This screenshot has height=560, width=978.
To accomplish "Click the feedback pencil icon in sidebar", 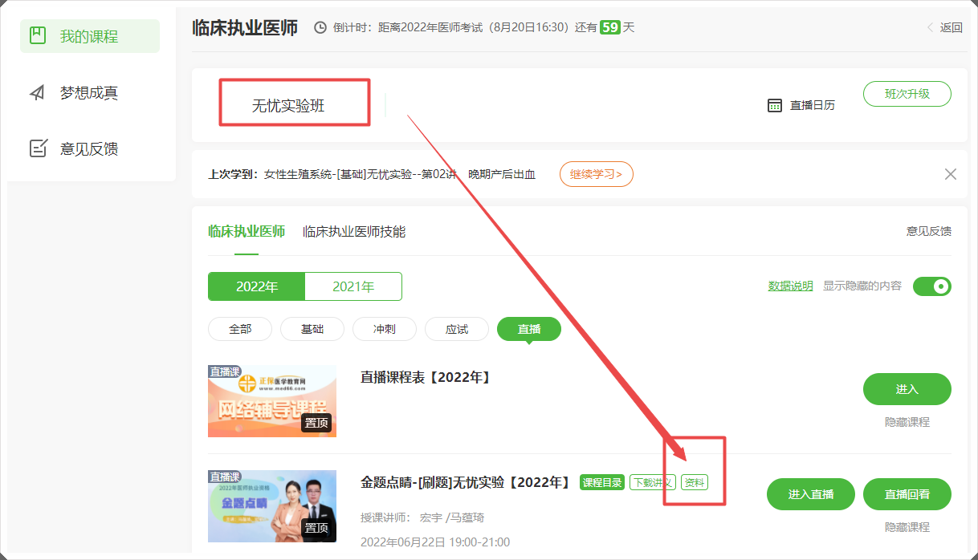I will 38,148.
